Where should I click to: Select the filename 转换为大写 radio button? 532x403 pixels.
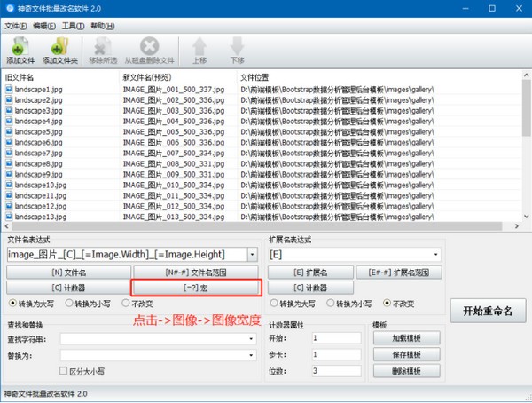pyautogui.click(x=12, y=303)
